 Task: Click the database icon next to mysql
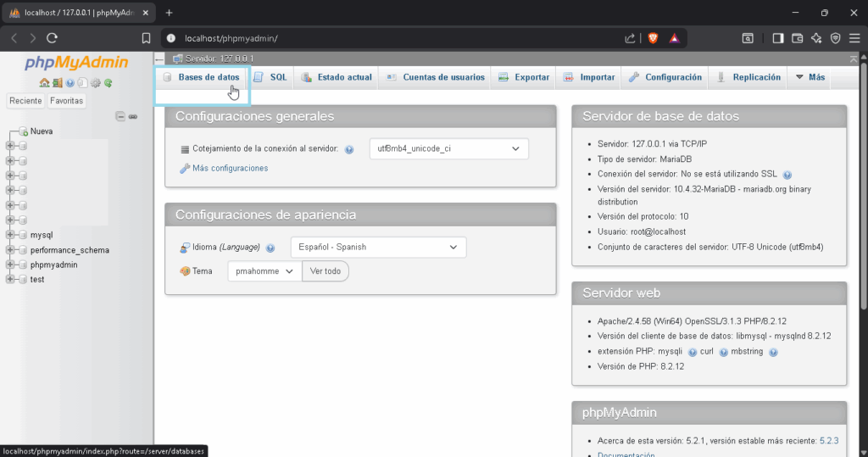23,235
